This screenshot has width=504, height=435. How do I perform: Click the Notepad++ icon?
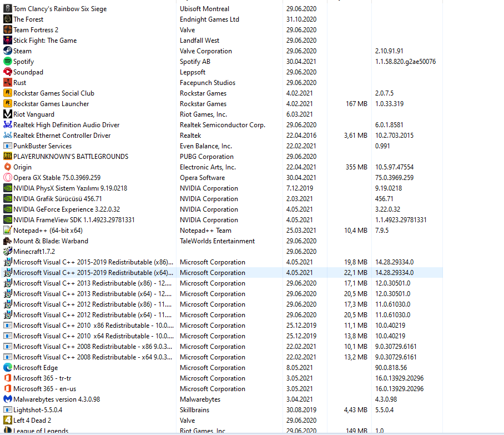click(x=8, y=231)
